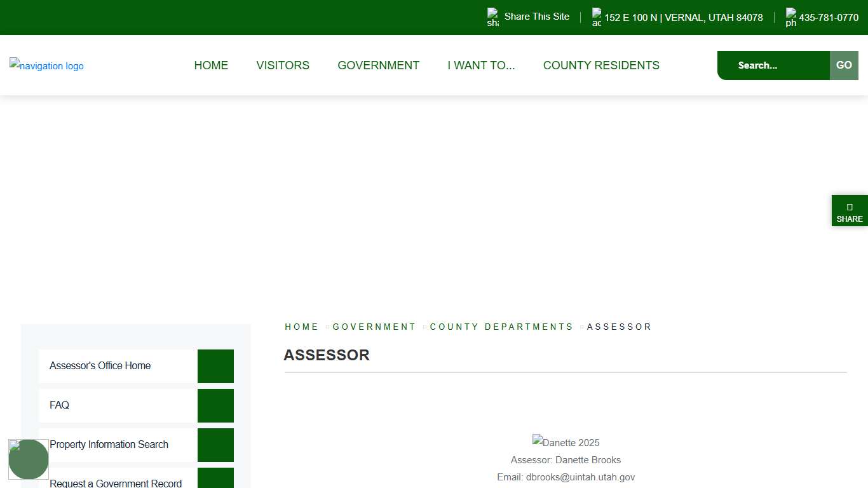Open Share This Site link
This screenshot has width=868, height=488.
click(536, 17)
